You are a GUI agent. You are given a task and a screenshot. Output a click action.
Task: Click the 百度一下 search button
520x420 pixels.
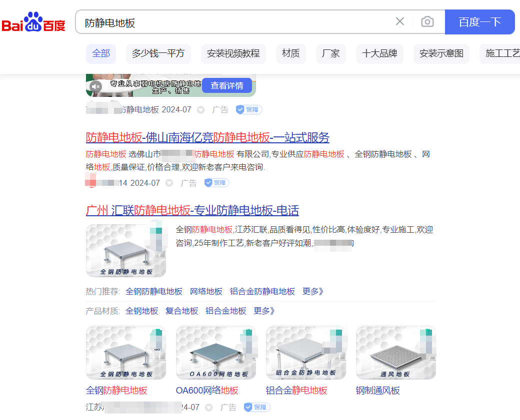[479, 22]
